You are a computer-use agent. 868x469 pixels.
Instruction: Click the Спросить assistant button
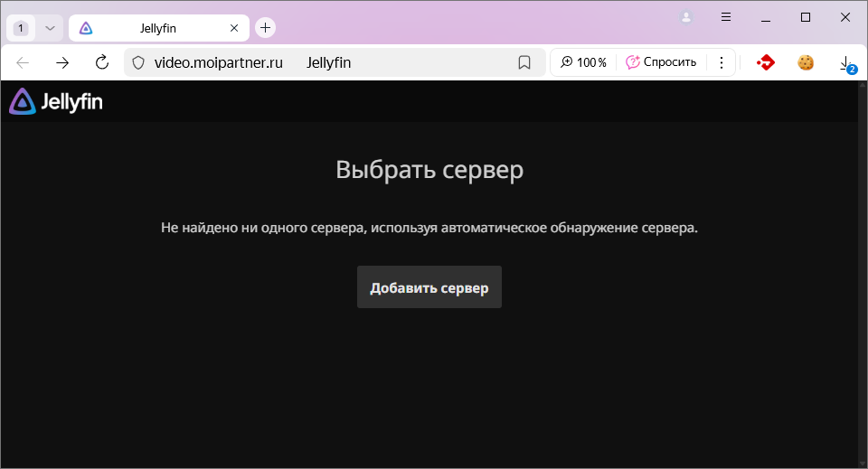click(661, 62)
